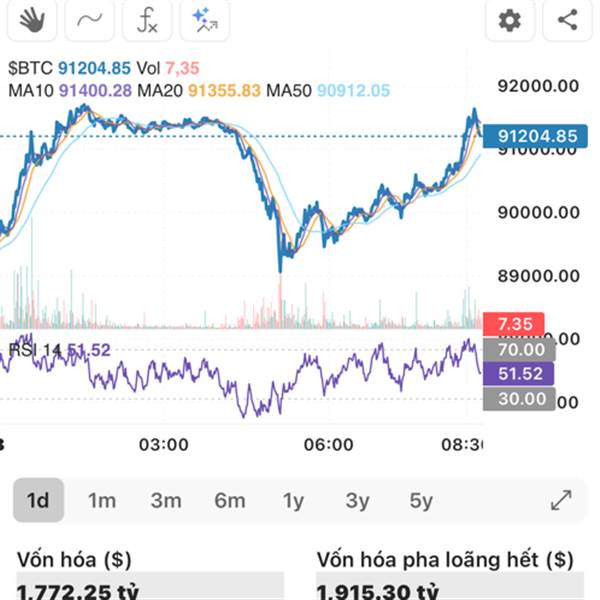
Task: Select the hand pan tool
Action: tap(32, 19)
